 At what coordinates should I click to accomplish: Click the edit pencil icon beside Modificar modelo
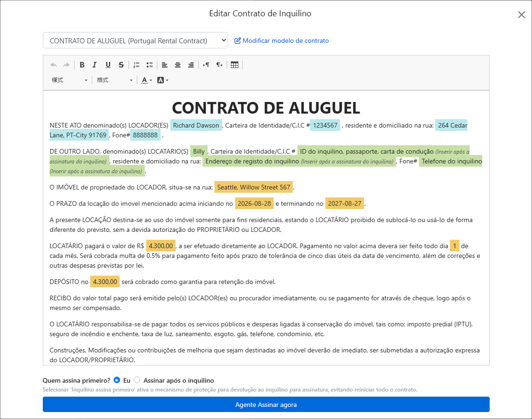coord(238,41)
